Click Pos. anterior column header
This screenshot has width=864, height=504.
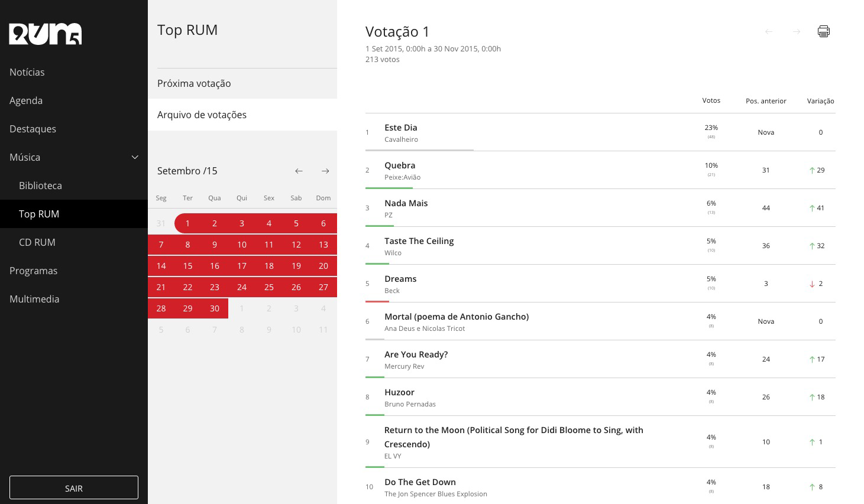(766, 101)
